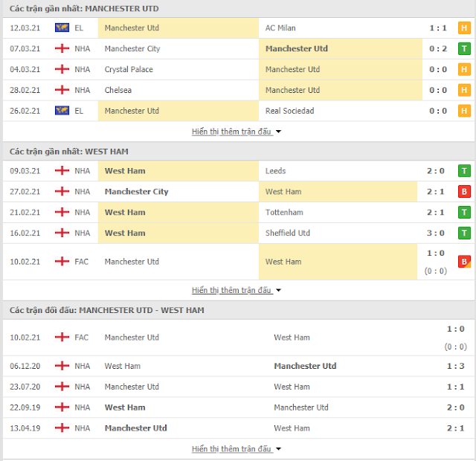This screenshot has height=461, width=476.
Task: Click the 0 : 2 score on 07.03.21
Action: pyautogui.click(x=438, y=48)
